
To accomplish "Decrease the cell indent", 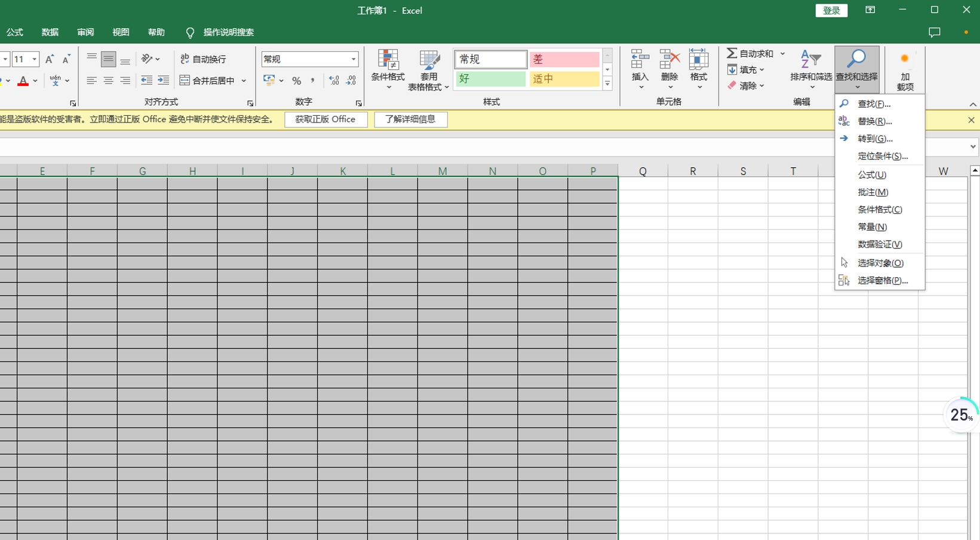I will click(146, 81).
